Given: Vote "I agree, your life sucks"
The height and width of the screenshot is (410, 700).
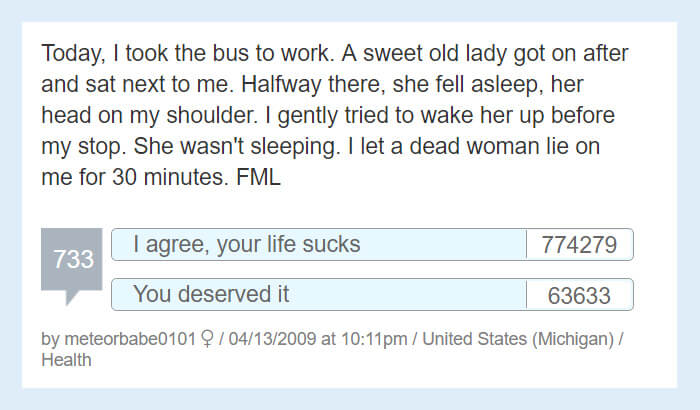Looking at the screenshot, I should pos(319,244).
